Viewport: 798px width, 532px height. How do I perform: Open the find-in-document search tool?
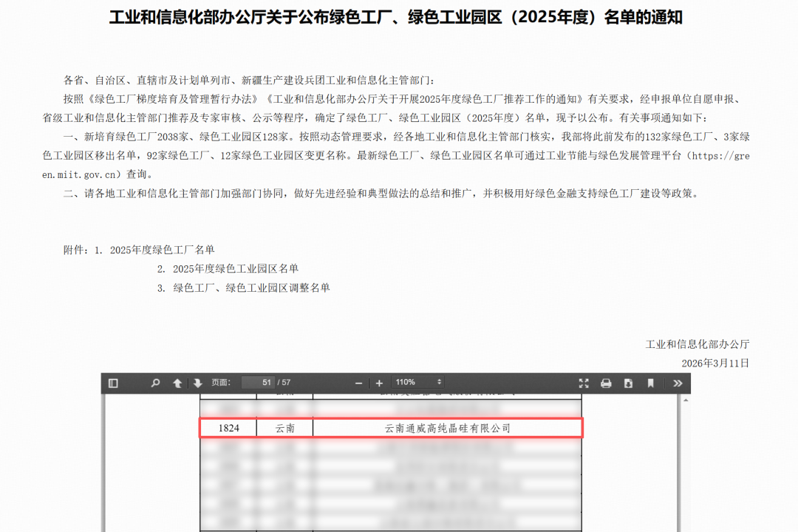(155, 383)
